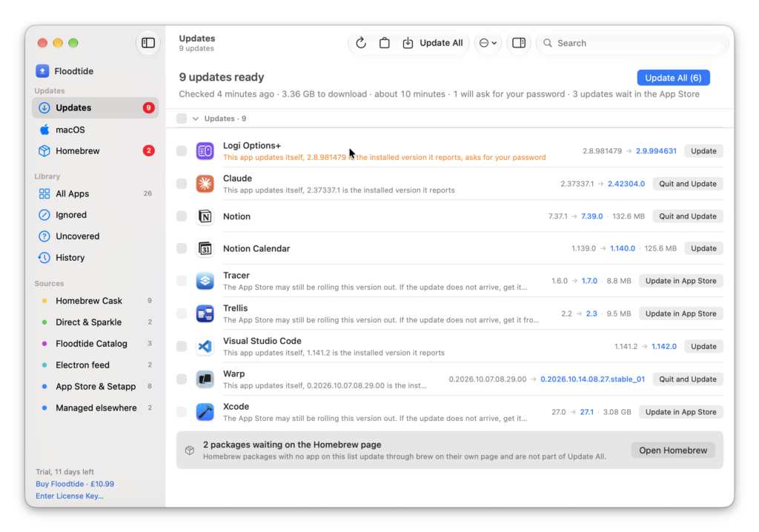Click the blue Update All (6) button
Viewport: 759px width, 532px height.
pyautogui.click(x=673, y=78)
